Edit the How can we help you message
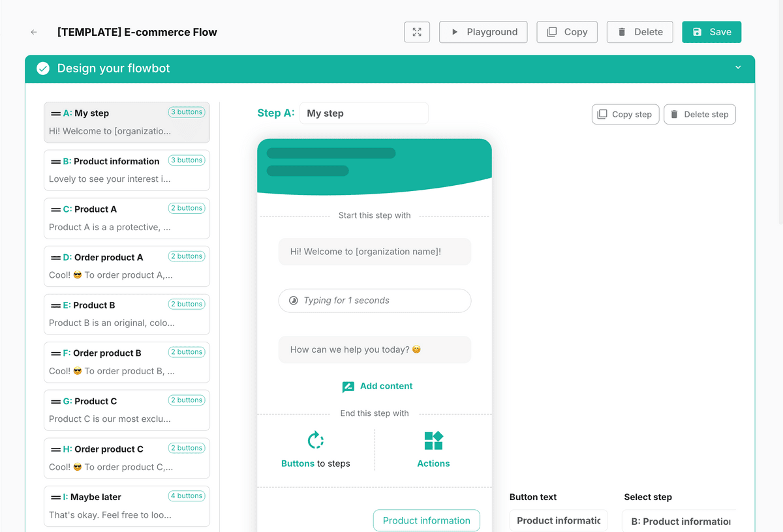Image resolution: width=783 pixels, height=532 pixels. point(375,349)
